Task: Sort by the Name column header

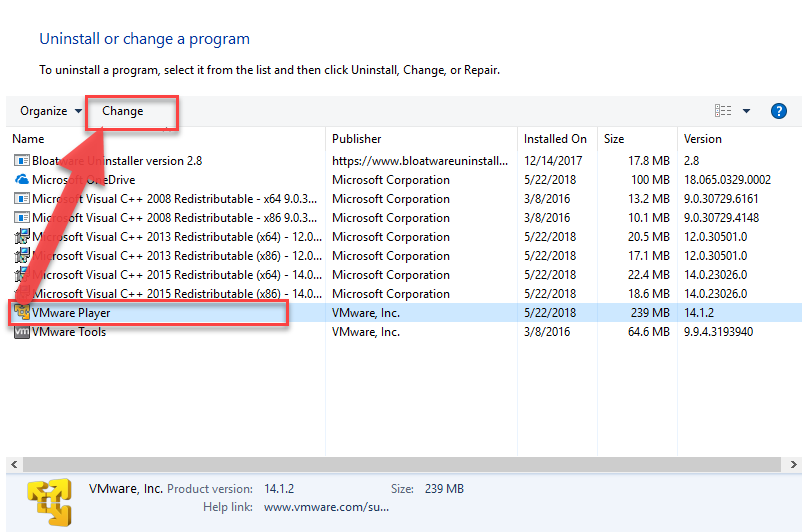Action: coord(28,139)
